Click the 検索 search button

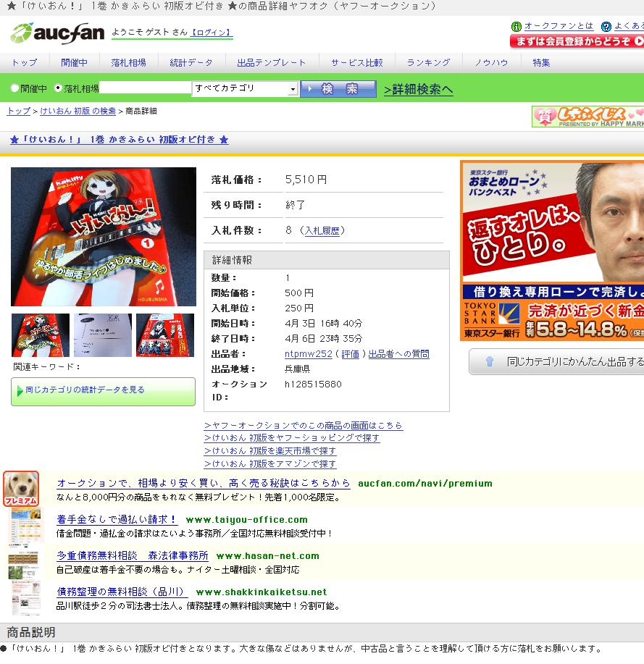pyautogui.click(x=338, y=89)
